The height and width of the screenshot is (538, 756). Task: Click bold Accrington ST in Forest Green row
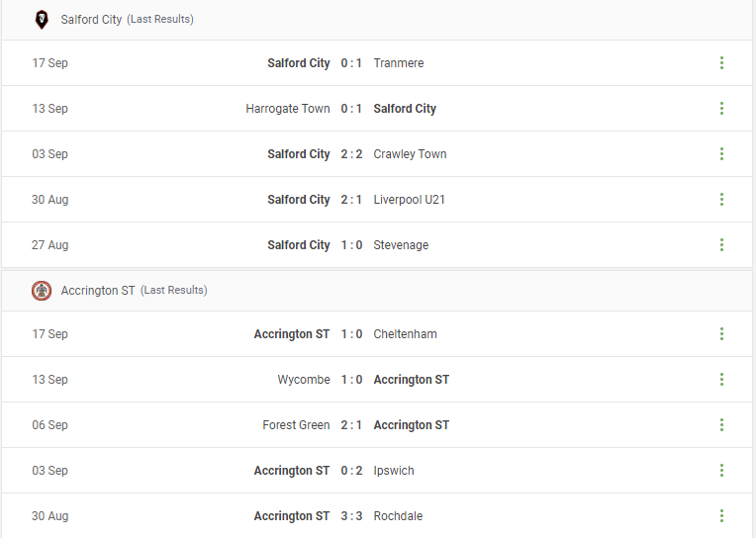[x=412, y=425]
